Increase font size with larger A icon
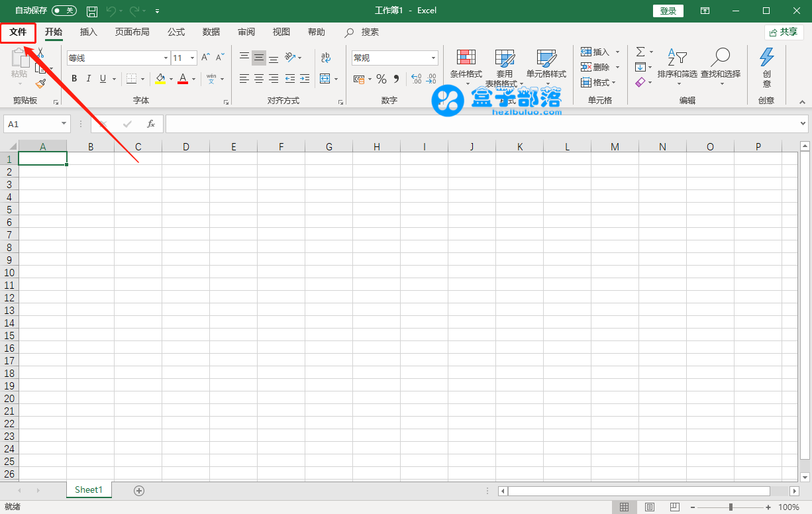Screen dimensions: 812x514 (x=206, y=58)
